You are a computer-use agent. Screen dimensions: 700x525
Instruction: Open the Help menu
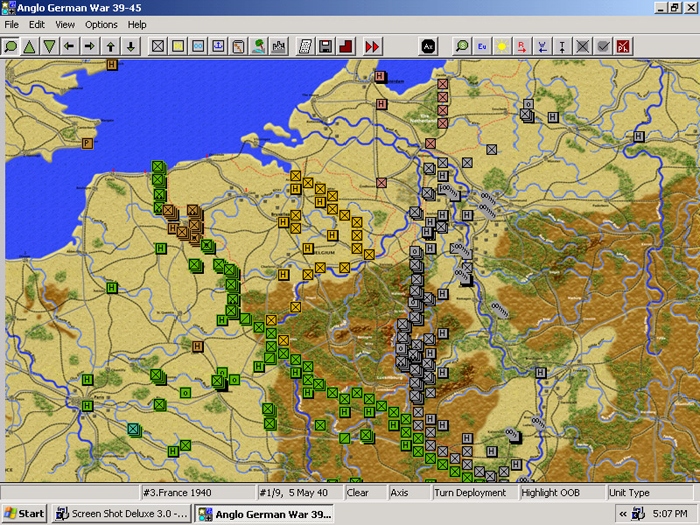tap(137, 25)
